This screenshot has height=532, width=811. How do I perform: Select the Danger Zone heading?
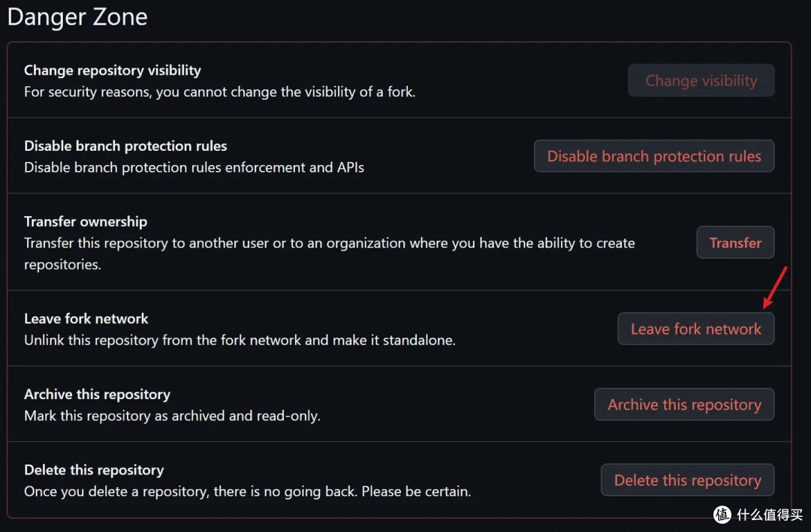tap(77, 17)
